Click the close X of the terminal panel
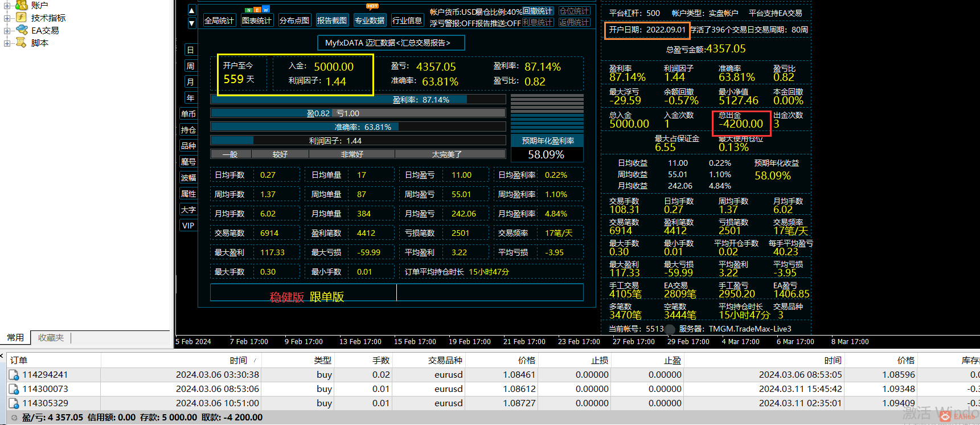Viewport: 980px width, 425px height. click(x=2, y=355)
